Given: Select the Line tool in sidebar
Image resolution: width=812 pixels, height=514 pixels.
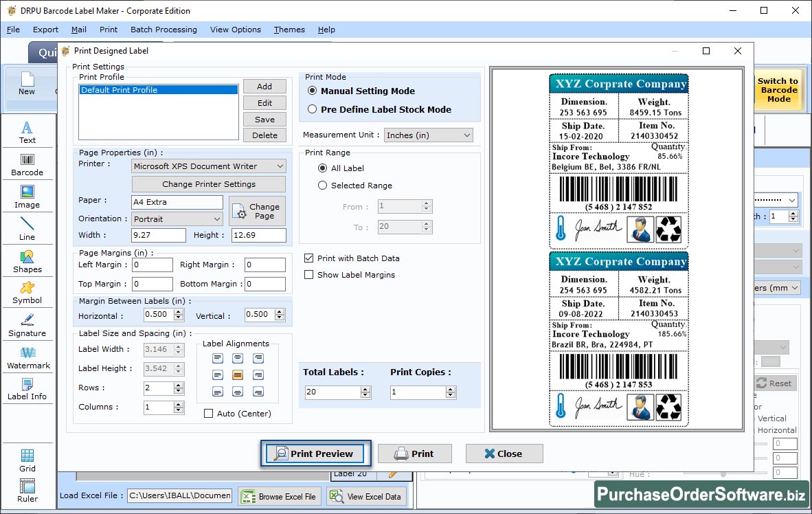Looking at the screenshot, I should click(27, 229).
